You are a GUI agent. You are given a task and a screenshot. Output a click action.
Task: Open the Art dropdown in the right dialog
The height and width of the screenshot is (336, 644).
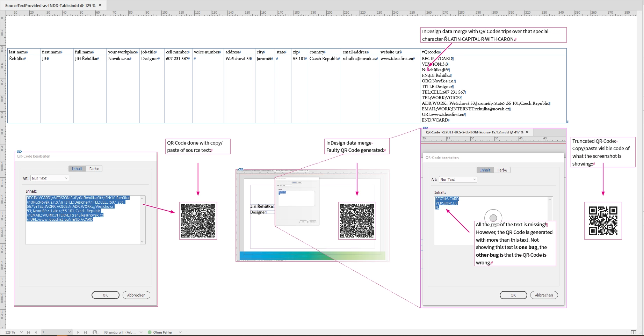[458, 180]
